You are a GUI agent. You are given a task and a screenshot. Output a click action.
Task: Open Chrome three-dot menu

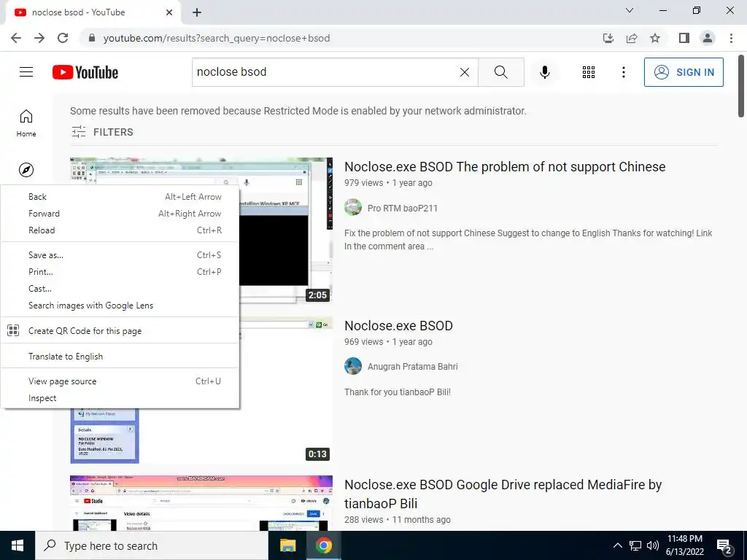[x=731, y=38]
